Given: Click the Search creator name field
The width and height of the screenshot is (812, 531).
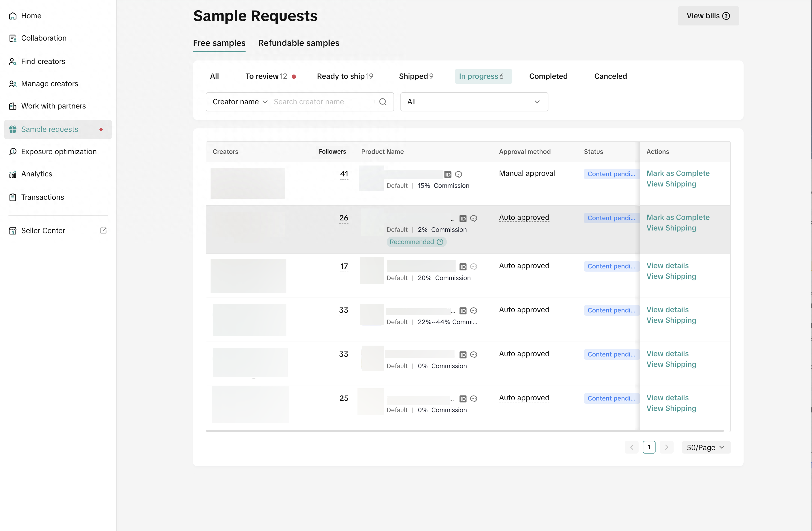Looking at the screenshot, I should pos(322,102).
